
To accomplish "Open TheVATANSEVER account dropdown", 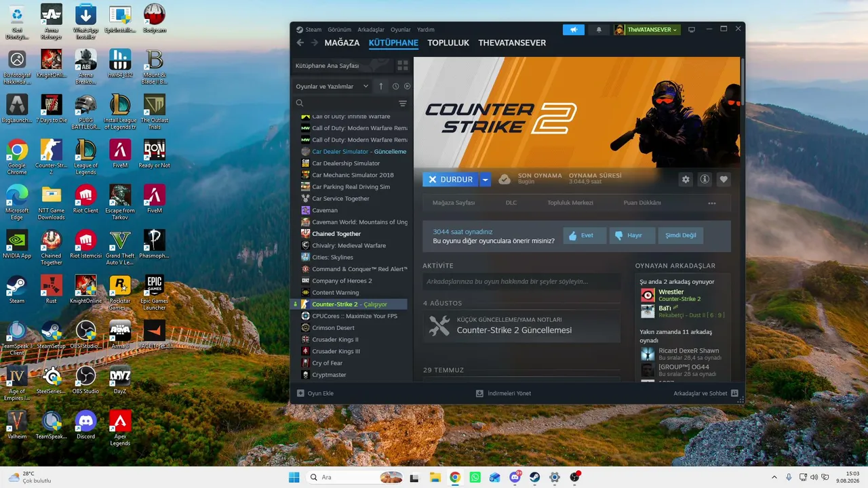I will [x=646, y=30].
